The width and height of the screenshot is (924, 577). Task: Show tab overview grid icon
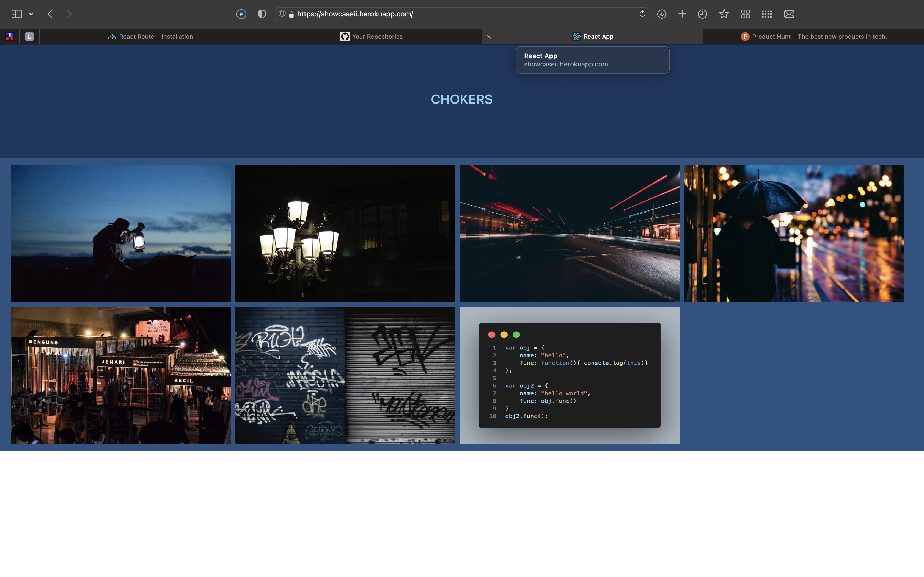(745, 14)
